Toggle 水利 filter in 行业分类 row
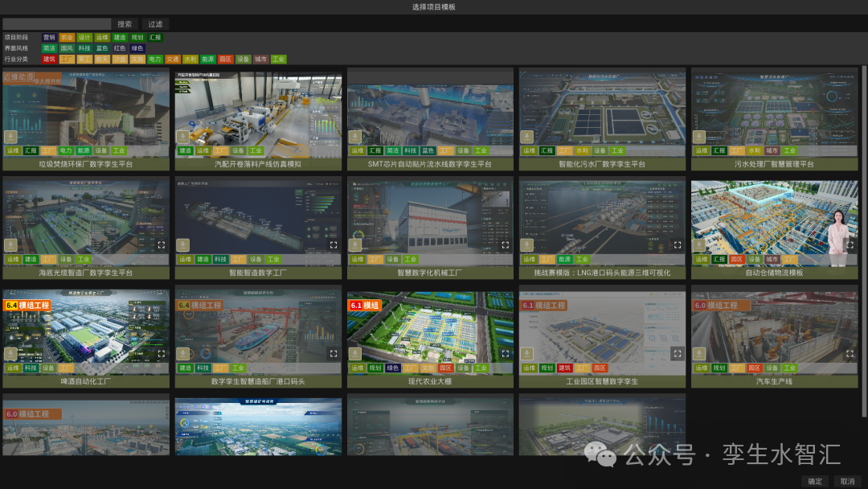Screen dimensions: 868x489 (190, 59)
